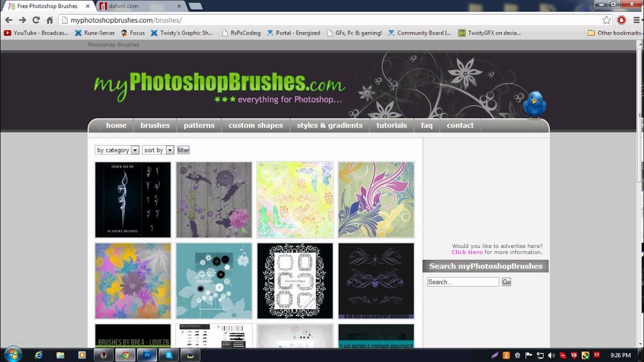Click the purple feather tray icon
644x362 pixels.
pyautogui.click(x=495, y=355)
